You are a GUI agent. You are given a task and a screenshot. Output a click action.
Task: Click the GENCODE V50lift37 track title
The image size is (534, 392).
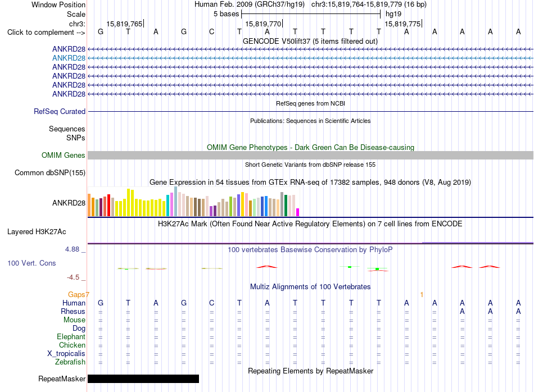coord(310,42)
